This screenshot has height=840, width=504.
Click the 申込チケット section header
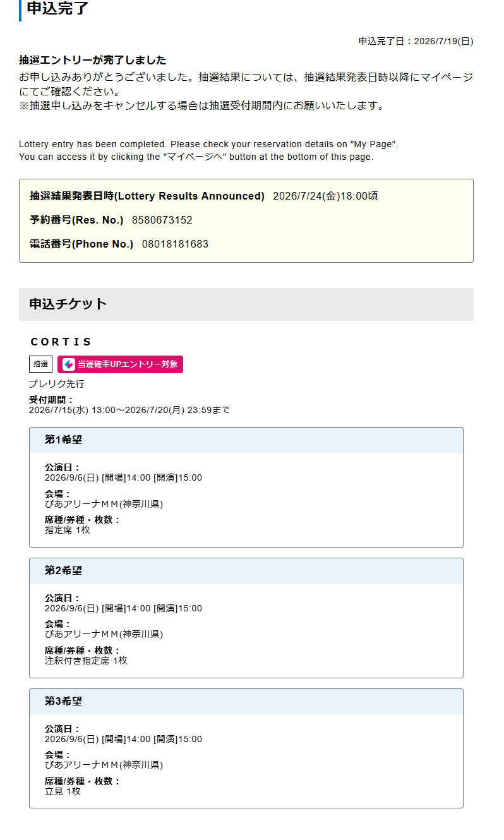(x=246, y=304)
